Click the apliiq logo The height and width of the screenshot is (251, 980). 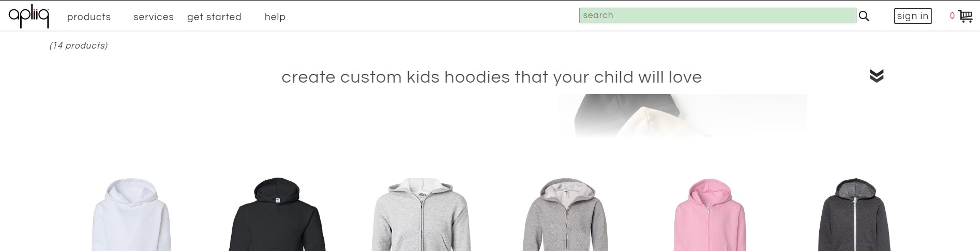[x=29, y=17]
